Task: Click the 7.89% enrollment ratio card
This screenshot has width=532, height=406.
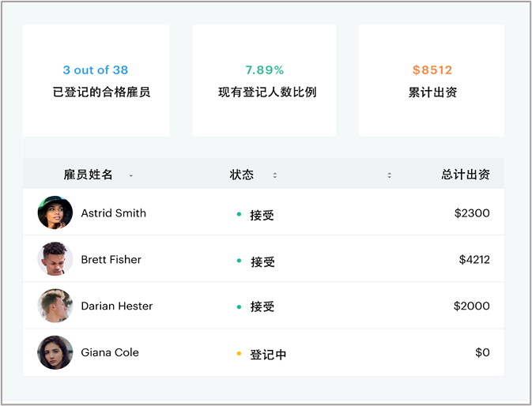Action: [264, 81]
